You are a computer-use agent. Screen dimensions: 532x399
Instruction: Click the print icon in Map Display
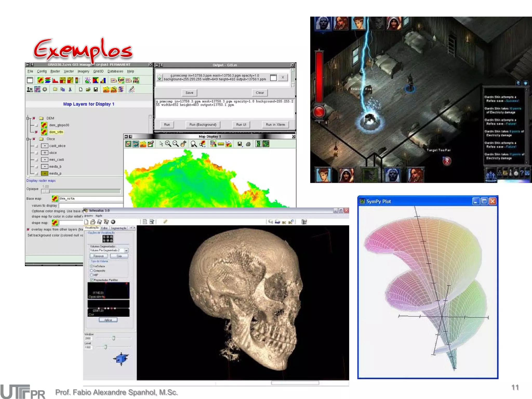tap(248, 144)
